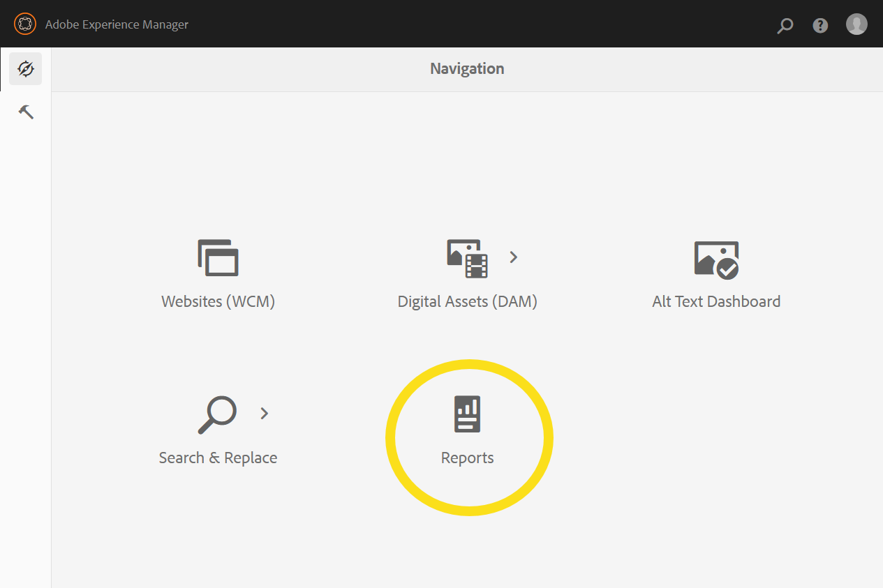Image resolution: width=883 pixels, height=588 pixels.
Task: Click the Navigation header title
Action: 467,68
